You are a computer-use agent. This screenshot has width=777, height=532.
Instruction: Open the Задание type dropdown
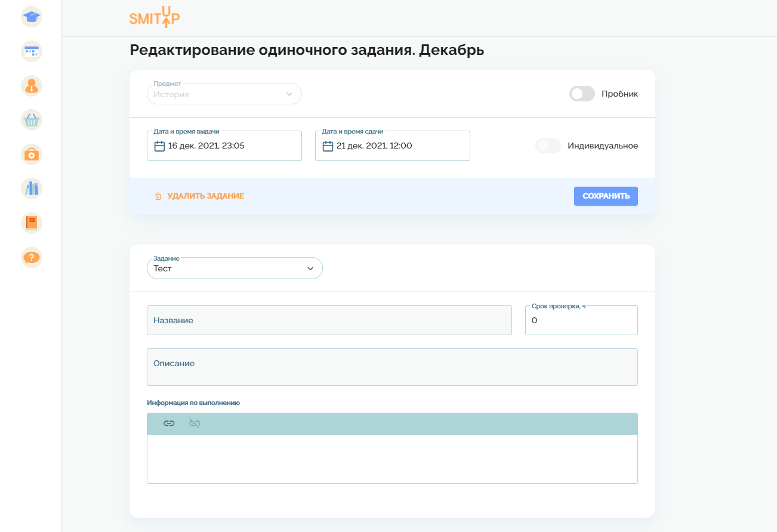coord(235,268)
